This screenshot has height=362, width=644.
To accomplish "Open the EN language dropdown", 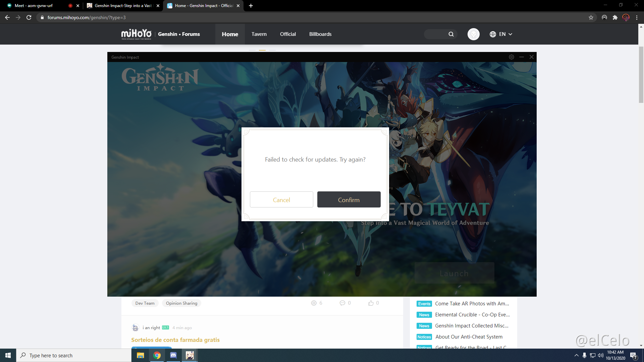I will point(501,34).
